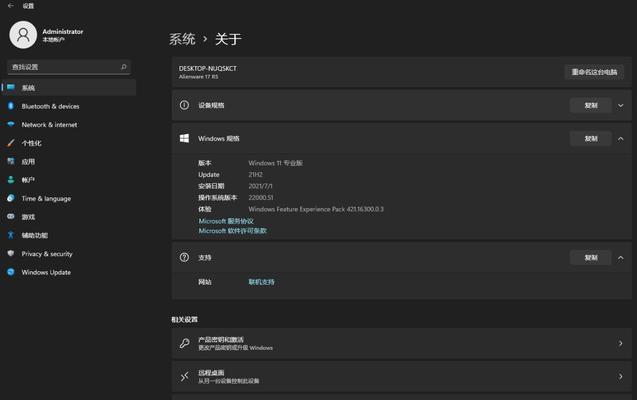Click the 设备规格 info icon
This screenshot has height=400, width=637.
[x=184, y=105]
